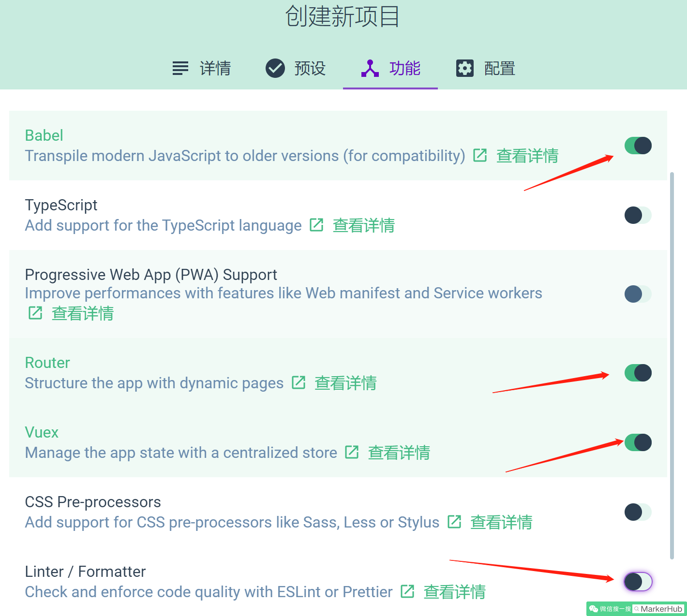
Task: Select the 功能 tab
Action: coord(390,68)
